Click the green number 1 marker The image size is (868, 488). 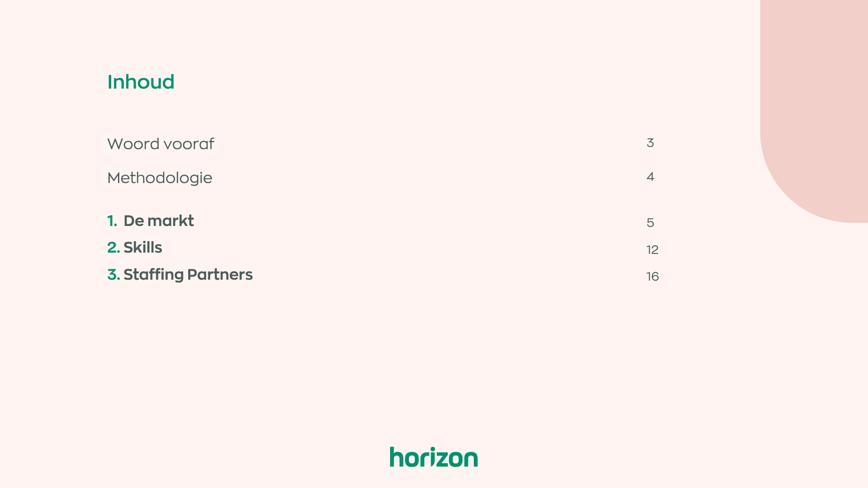click(x=112, y=221)
